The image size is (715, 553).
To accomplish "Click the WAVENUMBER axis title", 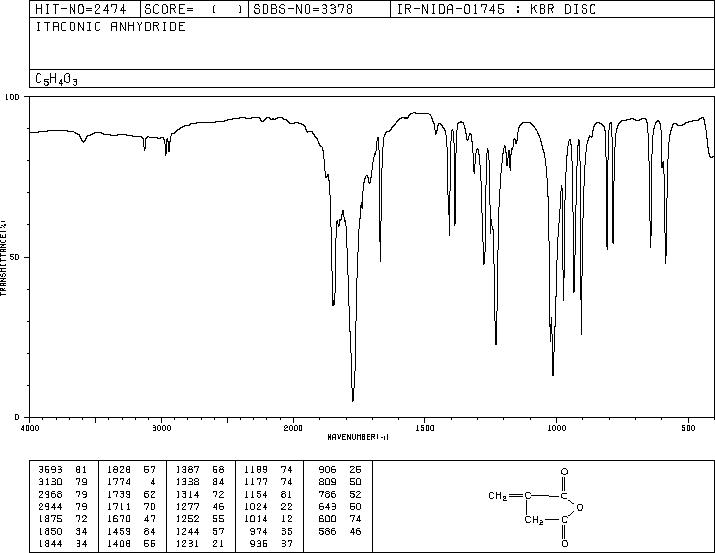I will (358, 437).
